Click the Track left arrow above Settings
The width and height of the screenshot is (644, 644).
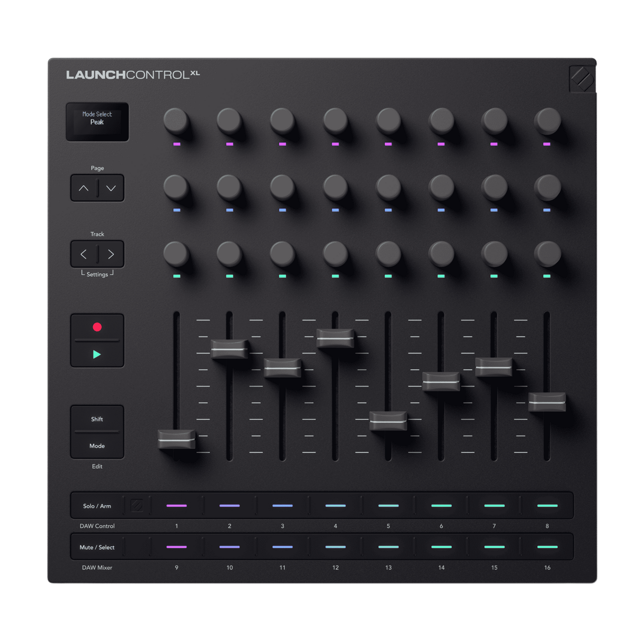[x=84, y=254]
